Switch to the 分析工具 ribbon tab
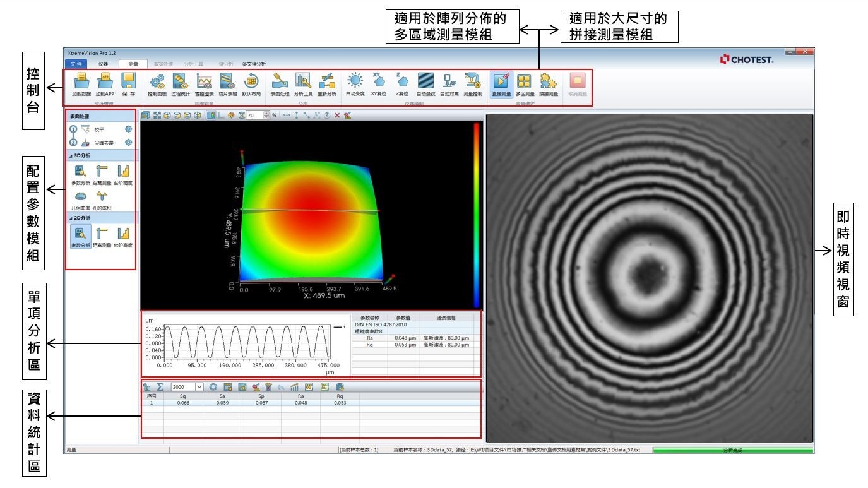The height and width of the screenshot is (488, 868). [x=193, y=64]
